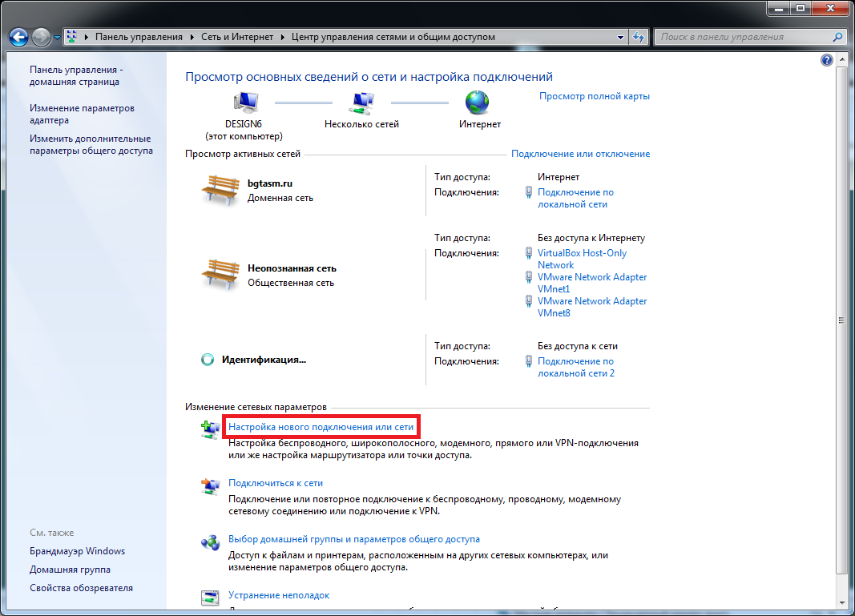Screen dimensions: 855x616
Task: Open Сеть и Интернет breadcrumb
Action: coord(237,37)
